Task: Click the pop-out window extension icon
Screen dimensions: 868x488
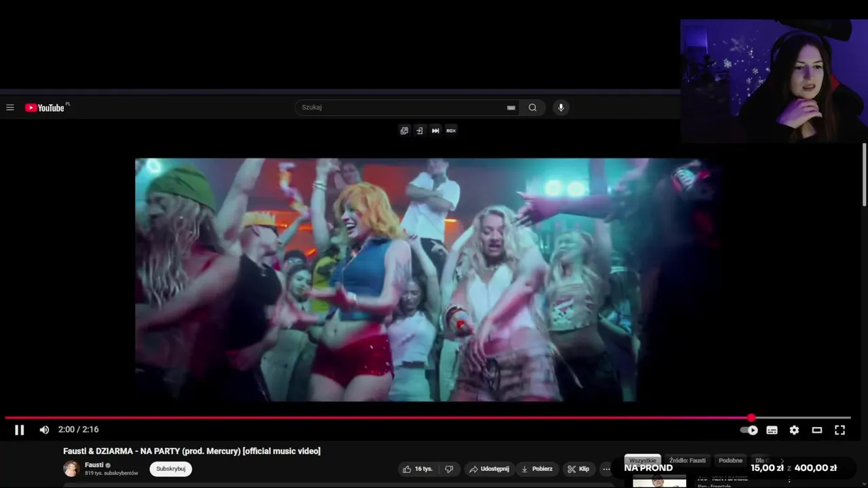Action: (x=404, y=130)
